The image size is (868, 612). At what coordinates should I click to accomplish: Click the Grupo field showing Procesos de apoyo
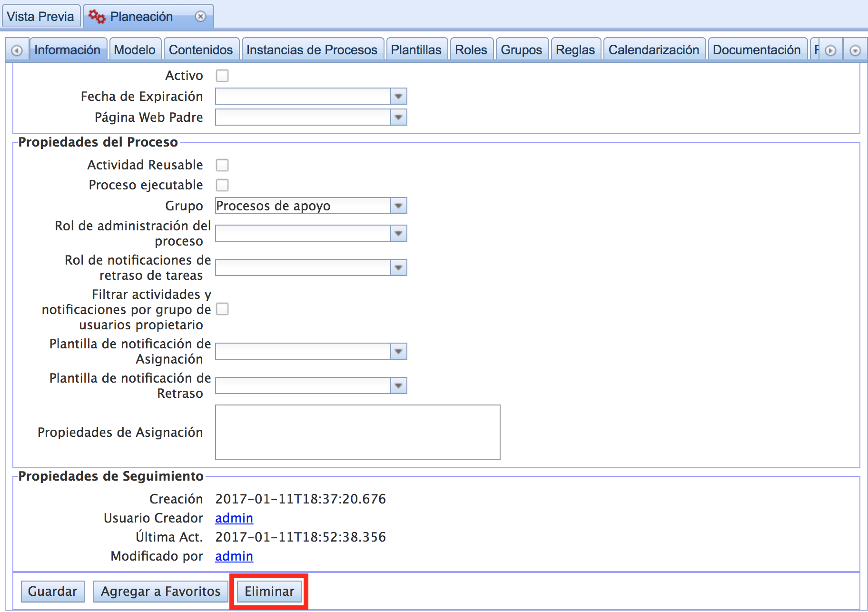coord(303,206)
